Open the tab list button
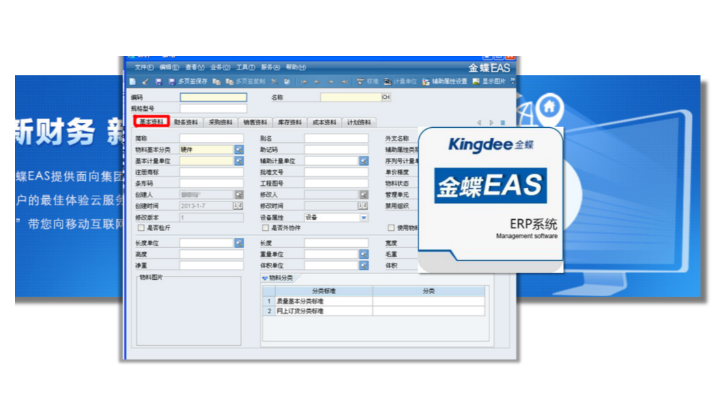Image resolution: width=715 pixels, height=408 pixels. [x=503, y=123]
